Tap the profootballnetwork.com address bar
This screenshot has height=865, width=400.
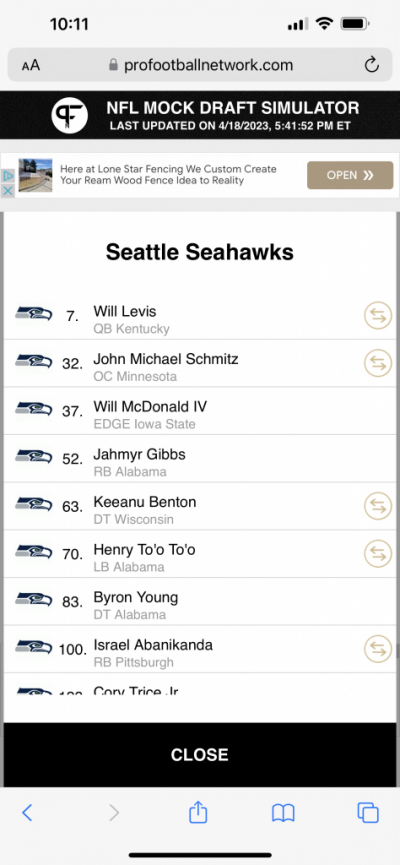200,65
